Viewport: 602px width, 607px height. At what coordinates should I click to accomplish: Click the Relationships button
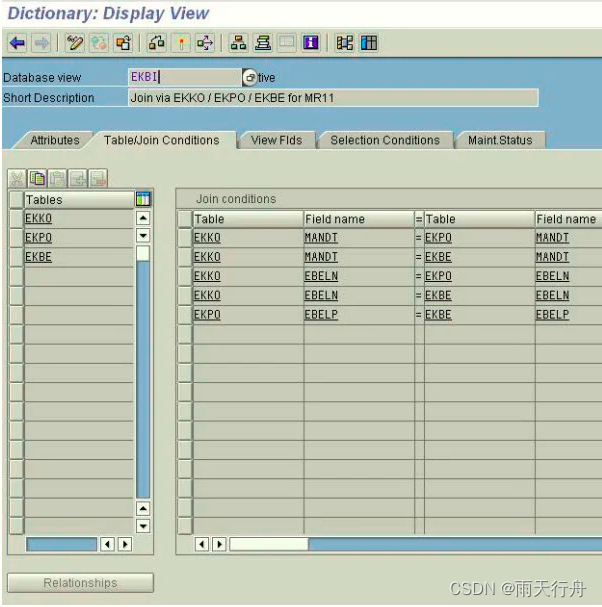81,583
